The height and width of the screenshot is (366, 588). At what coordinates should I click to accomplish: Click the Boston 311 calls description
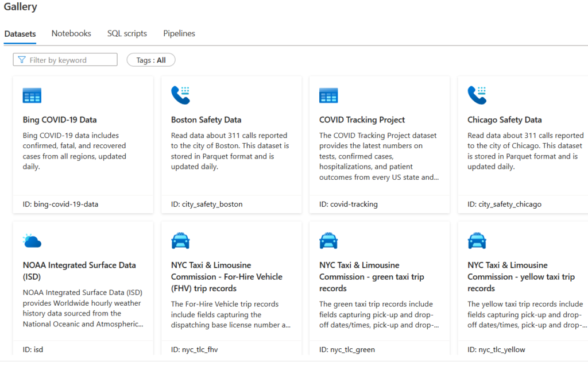[x=230, y=151]
